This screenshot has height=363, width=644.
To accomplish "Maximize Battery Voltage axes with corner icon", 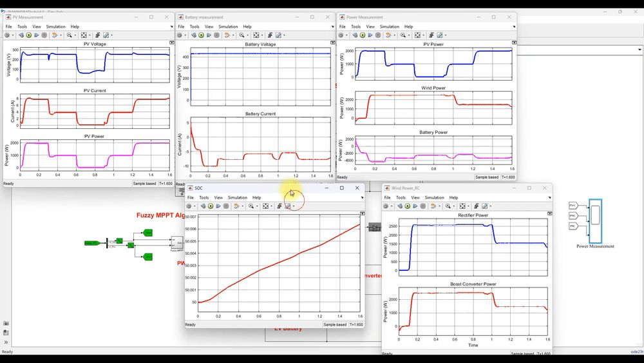I will (x=333, y=43).
